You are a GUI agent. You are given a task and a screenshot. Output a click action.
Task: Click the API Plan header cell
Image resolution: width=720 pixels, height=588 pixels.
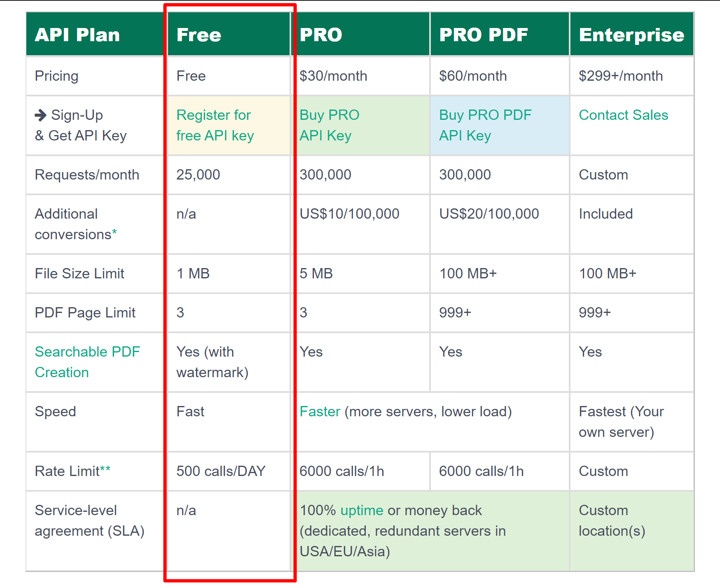click(x=95, y=34)
